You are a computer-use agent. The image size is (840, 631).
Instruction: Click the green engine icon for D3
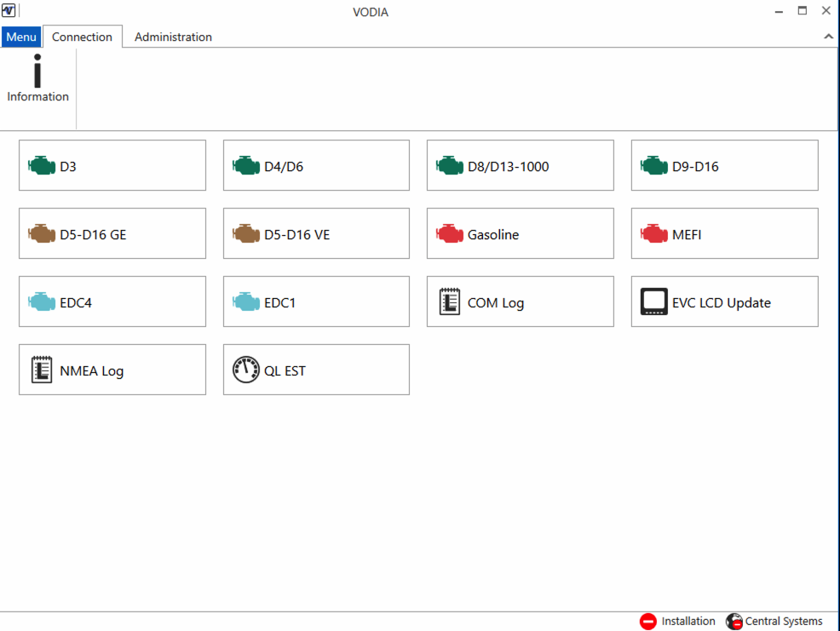42,166
